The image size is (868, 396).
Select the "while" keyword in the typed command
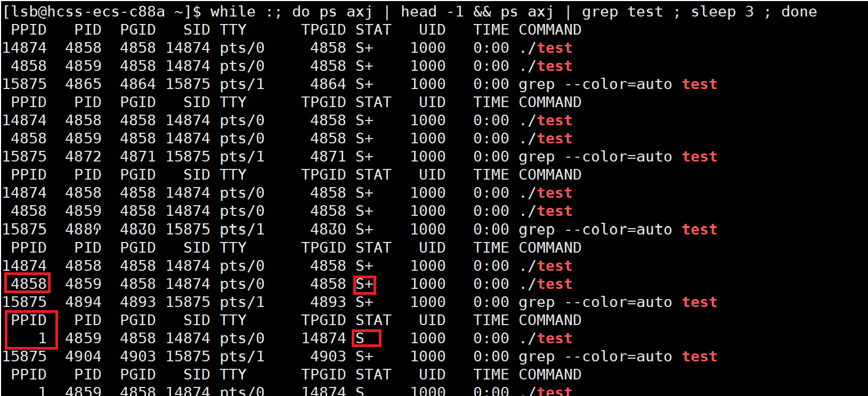point(233,12)
